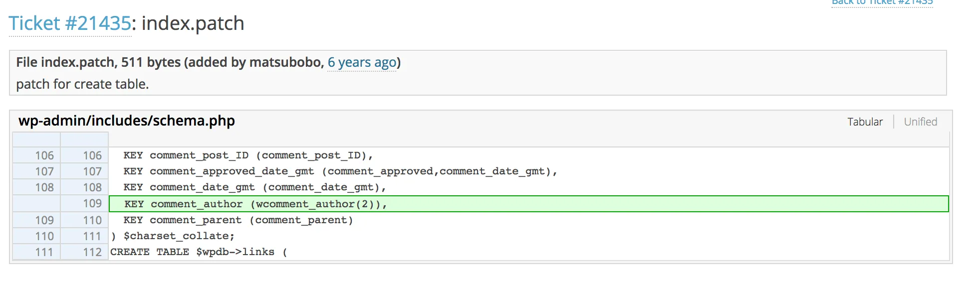Click the highlighted added line KEY comment_author
The image size is (980, 281).
pos(255,204)
